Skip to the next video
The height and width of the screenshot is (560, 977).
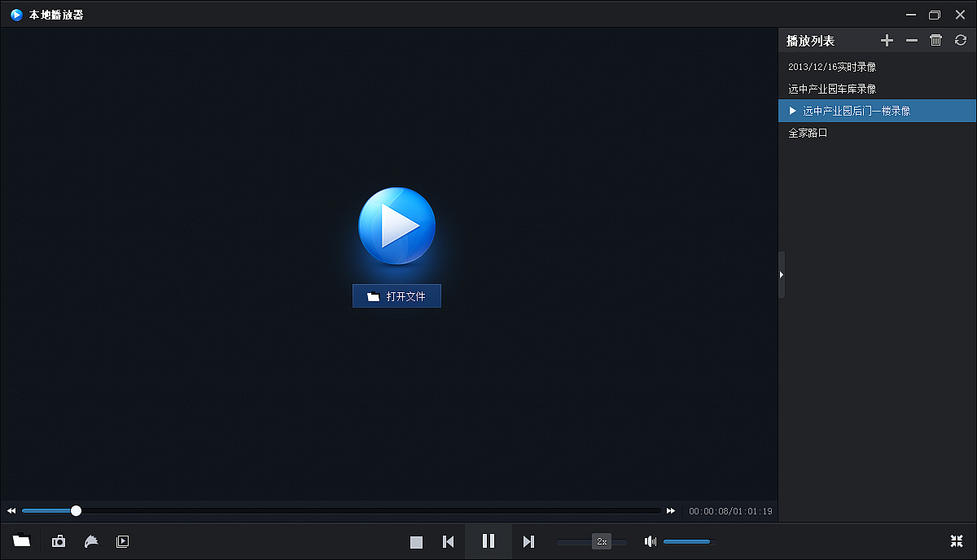[528, 541]
